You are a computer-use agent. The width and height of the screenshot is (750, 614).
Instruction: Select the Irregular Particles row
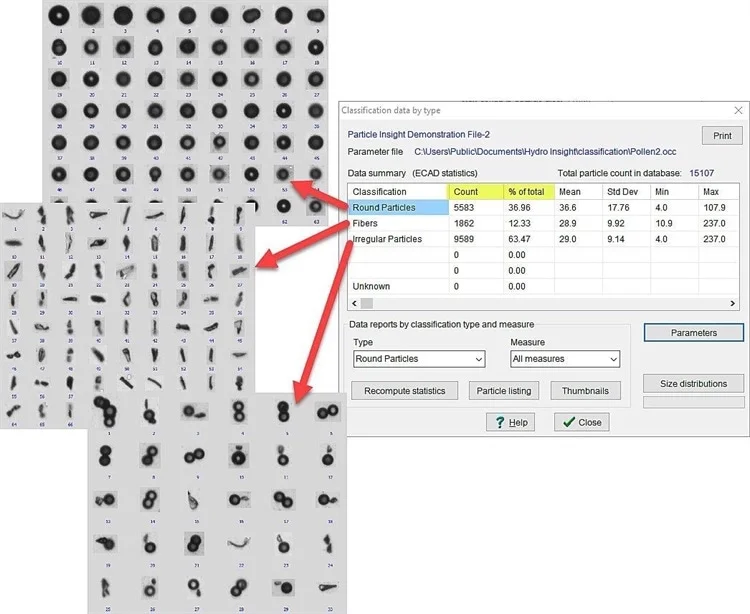(x=398, y=239)
